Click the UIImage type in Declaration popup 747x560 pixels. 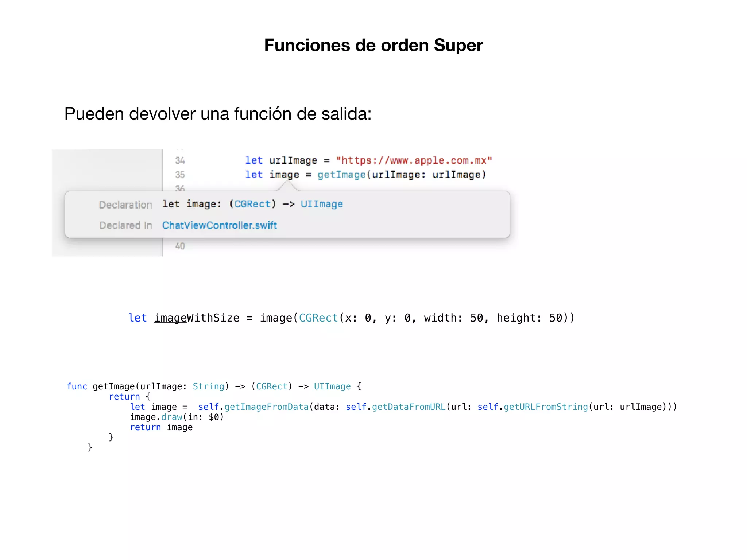322,204
